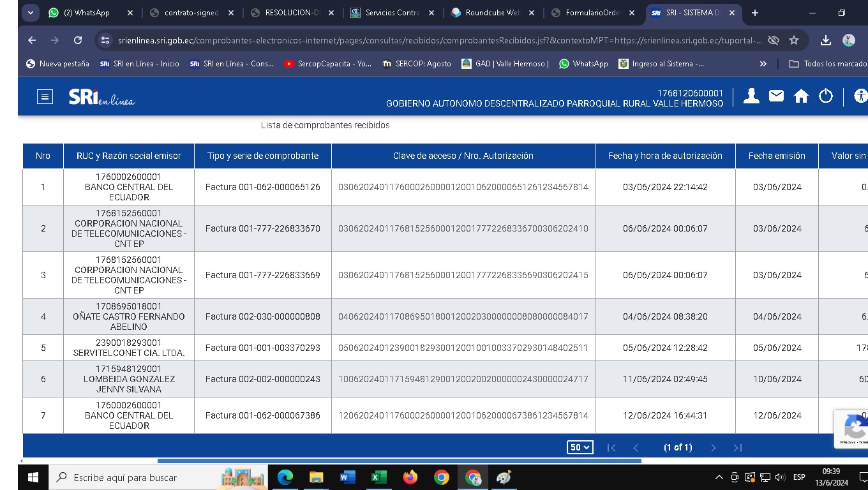Open the SRI hamburger menu
Viewport: 868px width, 490px height.
(x=45, y=97)
